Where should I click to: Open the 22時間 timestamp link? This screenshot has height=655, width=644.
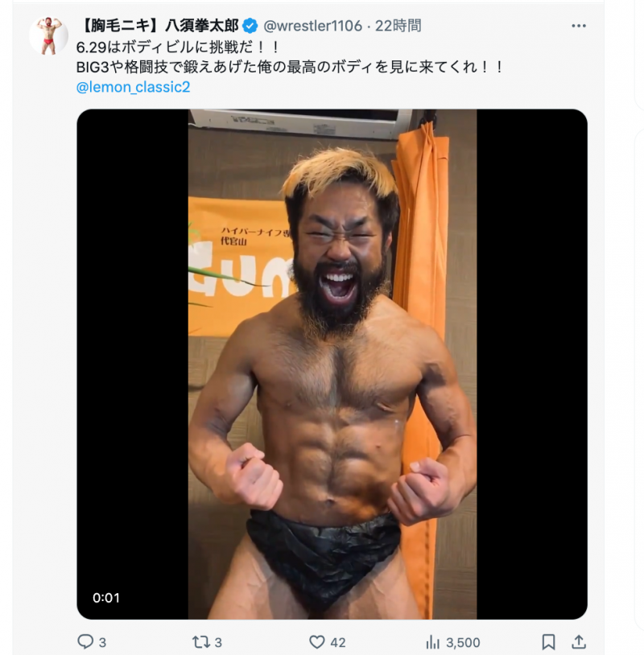coord(398,26)
